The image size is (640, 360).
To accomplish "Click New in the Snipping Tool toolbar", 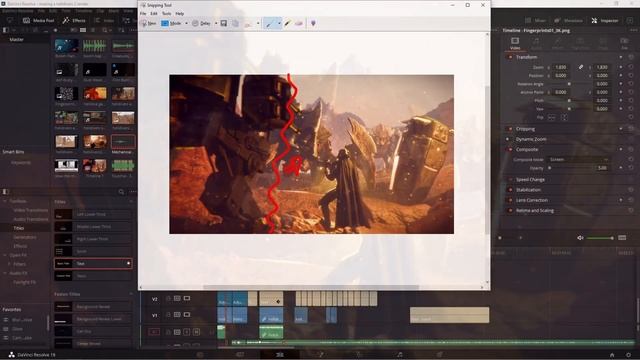I will [149, 24].
